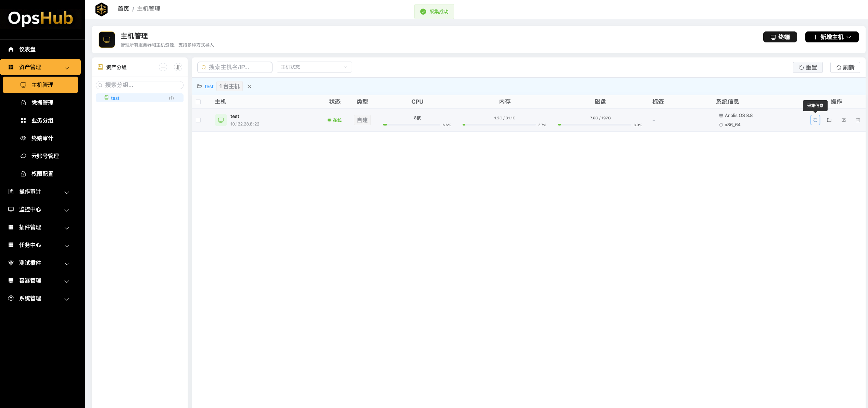The image size is (868, 408).
Task: Click the folder icon in test host actions
Action: pyautogui.click(x=829, y=120)
